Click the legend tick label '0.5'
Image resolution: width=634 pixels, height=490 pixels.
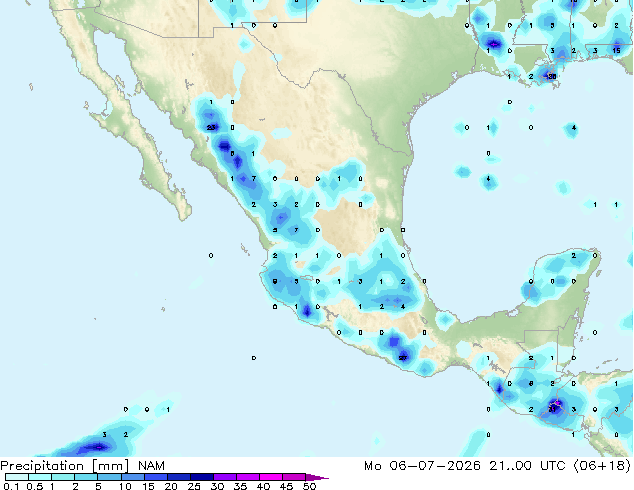35,486
